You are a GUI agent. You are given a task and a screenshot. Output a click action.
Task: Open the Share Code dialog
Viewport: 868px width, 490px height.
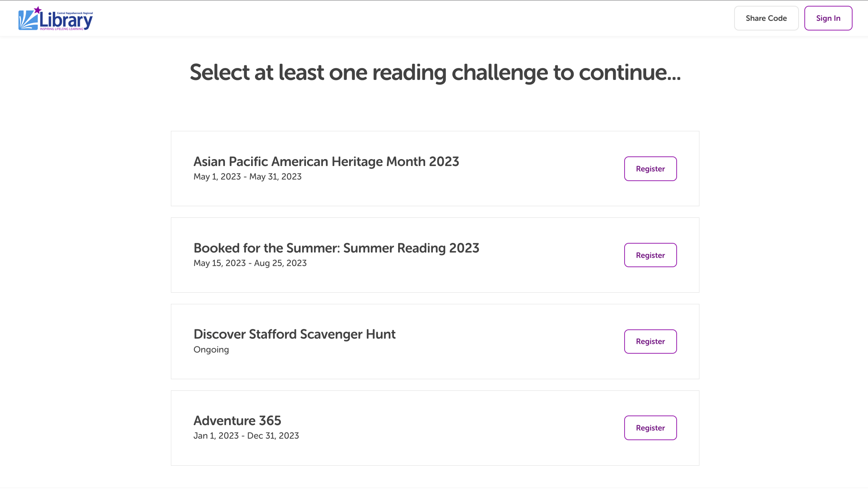[x=766, y=18]
